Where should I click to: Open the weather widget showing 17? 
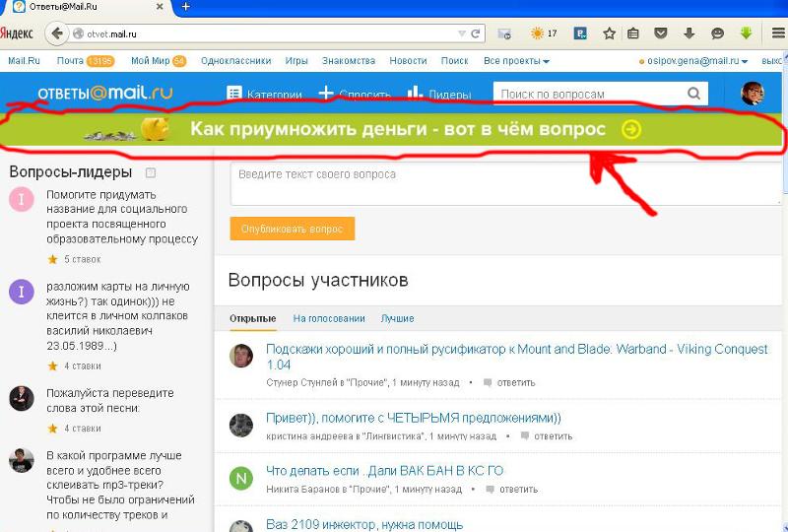pyautogui.click(x=544, y=33)
